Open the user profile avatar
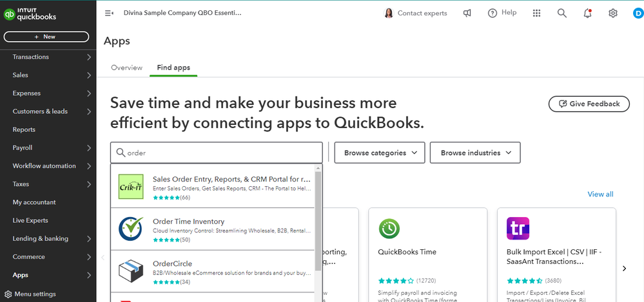Image resolution: width=644 pixels, height=302 pixels. tap(638, 13)
